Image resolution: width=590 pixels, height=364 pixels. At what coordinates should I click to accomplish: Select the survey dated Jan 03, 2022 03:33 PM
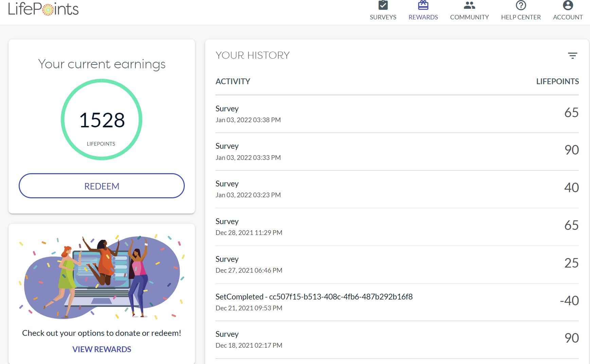397,152
